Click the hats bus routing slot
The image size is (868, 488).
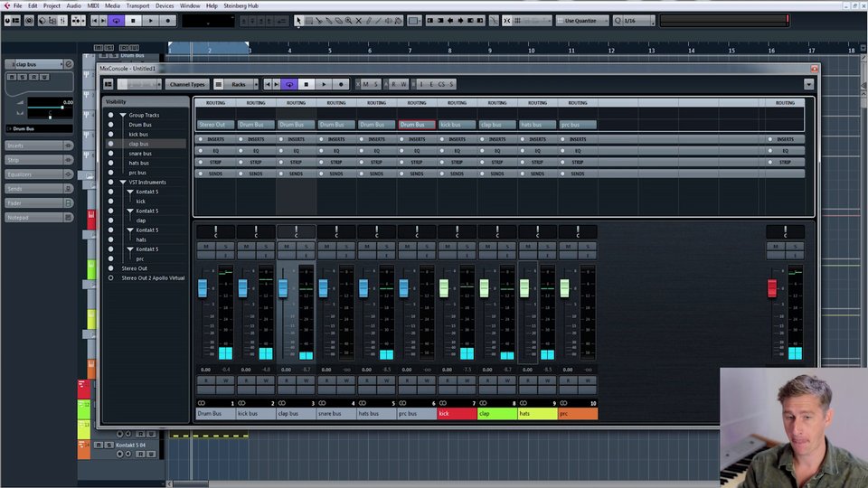(537, 125)
